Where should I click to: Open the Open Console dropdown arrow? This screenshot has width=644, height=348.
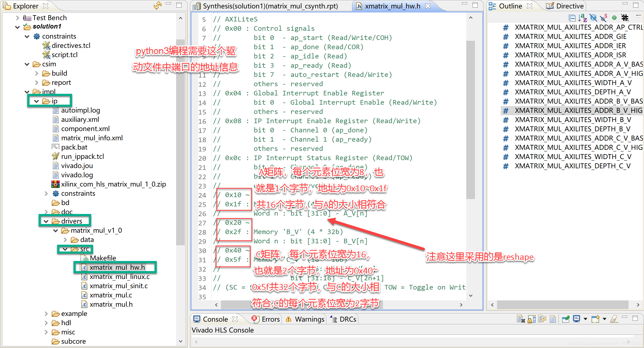tap(605, 319)
